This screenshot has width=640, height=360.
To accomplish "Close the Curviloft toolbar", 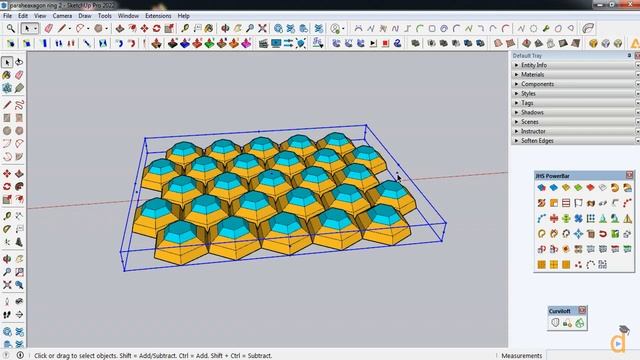I will 582,310.
